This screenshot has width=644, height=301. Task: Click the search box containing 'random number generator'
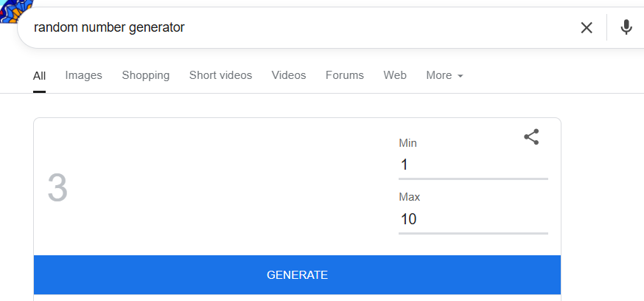(x=295, y=28)
